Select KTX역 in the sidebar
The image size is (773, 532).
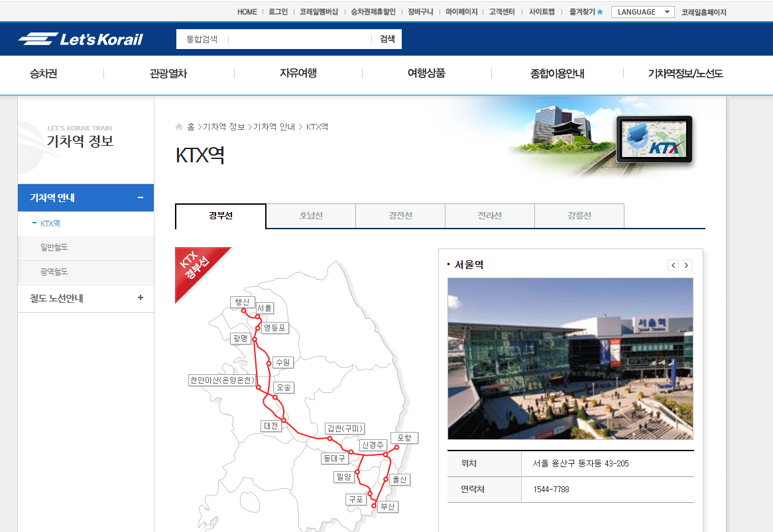[50, 223]
